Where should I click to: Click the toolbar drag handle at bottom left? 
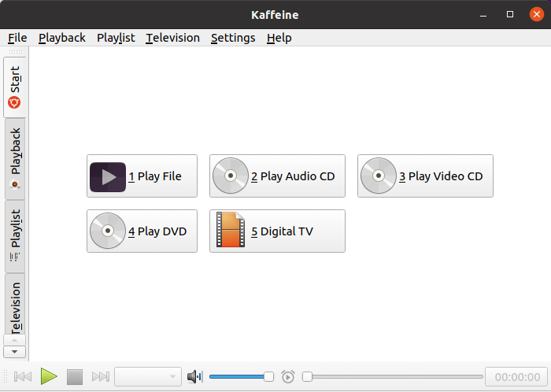[x=6, y=376]
